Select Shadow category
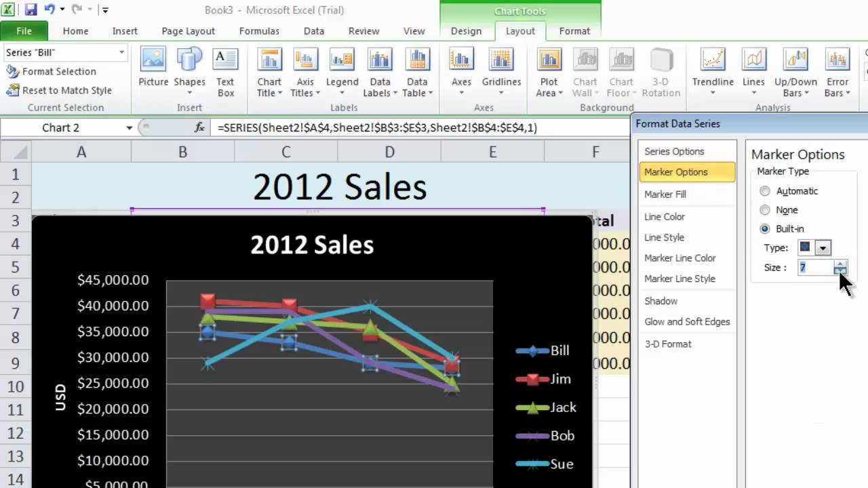 [x=687, y=301]
